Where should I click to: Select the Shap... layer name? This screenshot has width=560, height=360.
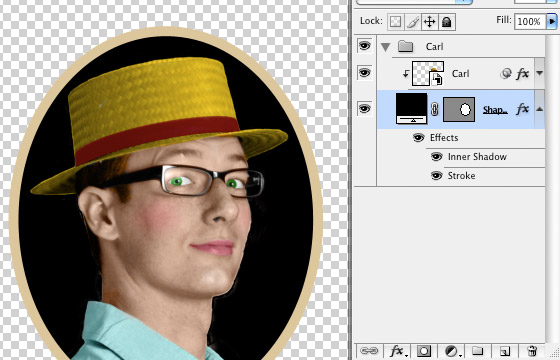tap(495, 110)
